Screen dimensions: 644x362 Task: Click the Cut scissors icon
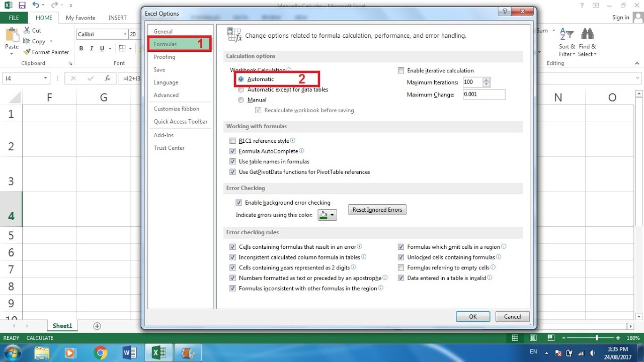(27, 31)
